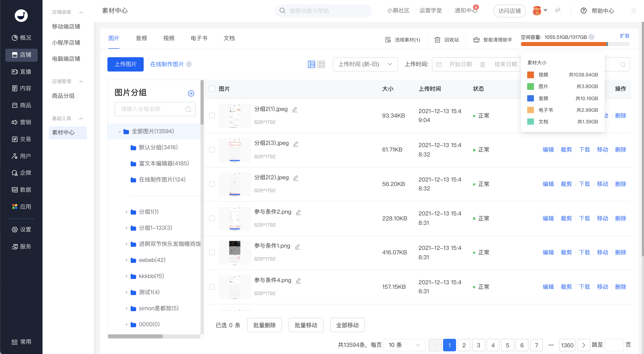
Task: Check the box for 分组2(2).jpeg
Action: 212,184
